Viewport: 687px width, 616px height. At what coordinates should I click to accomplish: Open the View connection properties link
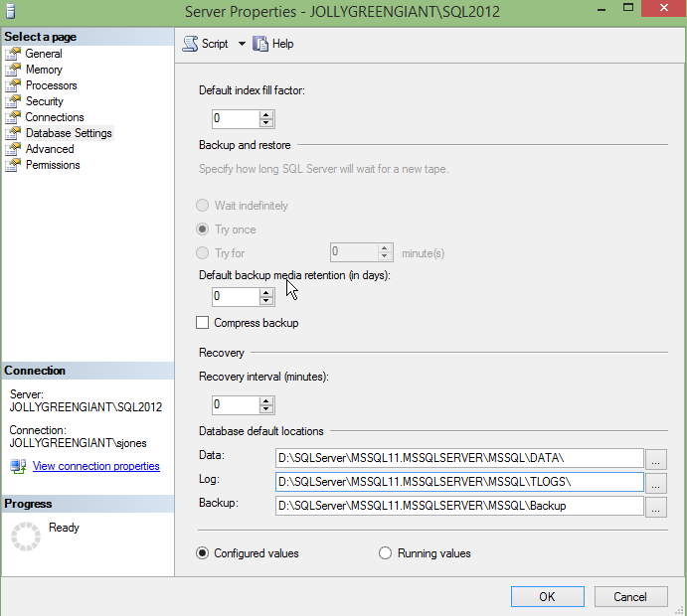(95, 466)
